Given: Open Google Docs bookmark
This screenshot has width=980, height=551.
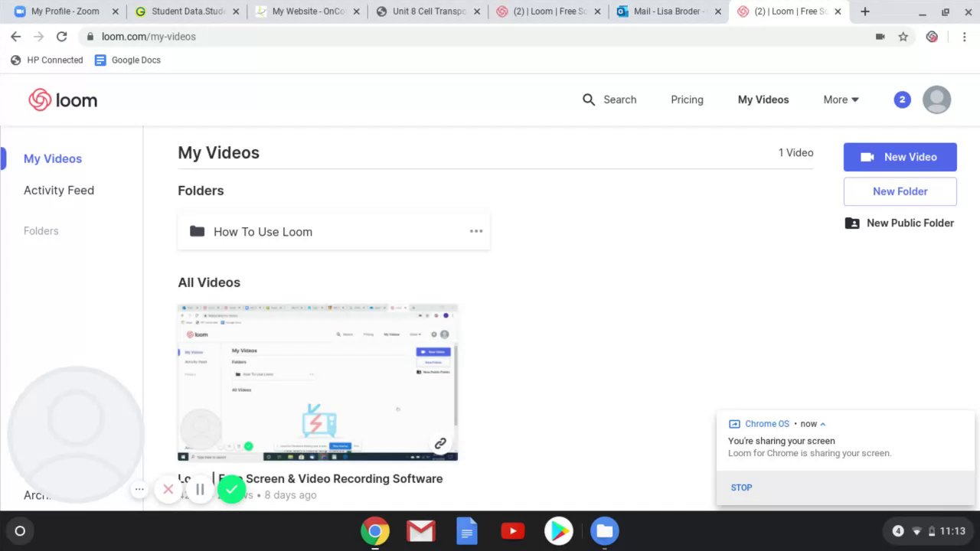Looking at the screenshot, I should 127,60.
